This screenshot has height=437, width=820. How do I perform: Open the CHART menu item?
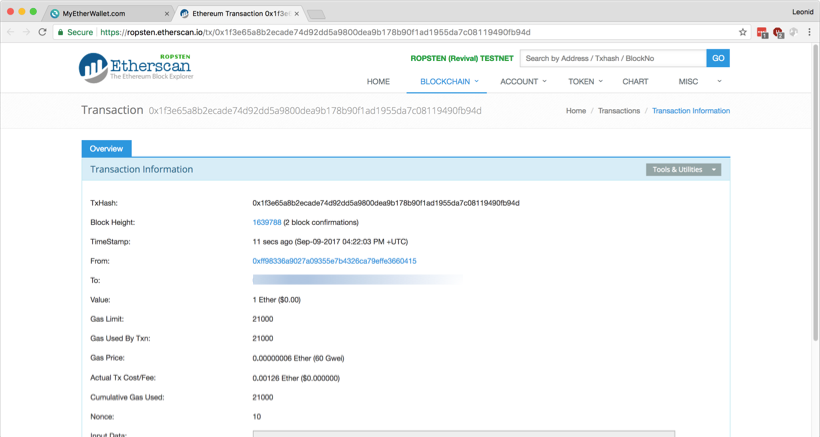[635, 82]
